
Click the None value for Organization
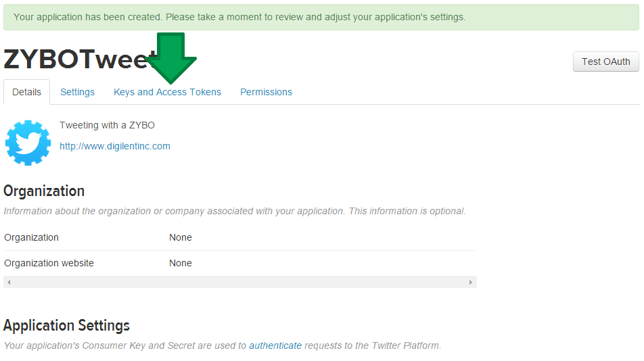pos(181,237)
